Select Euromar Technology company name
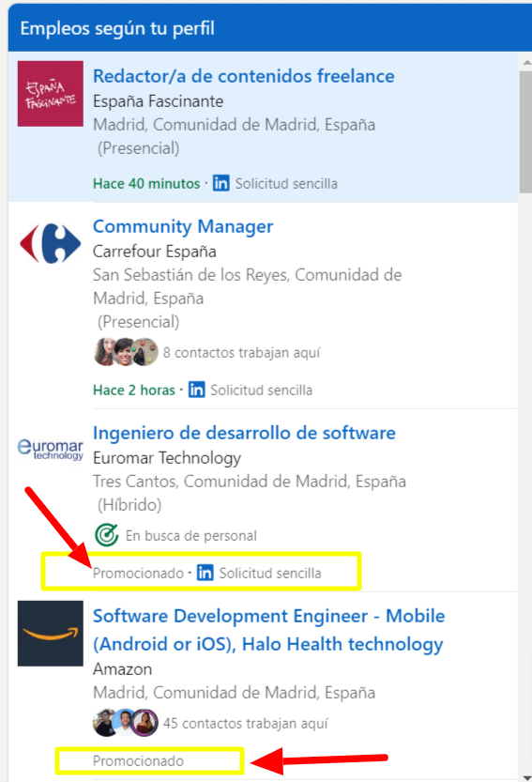The height and width of the screenshot is (782, 532). click(167, 458)
